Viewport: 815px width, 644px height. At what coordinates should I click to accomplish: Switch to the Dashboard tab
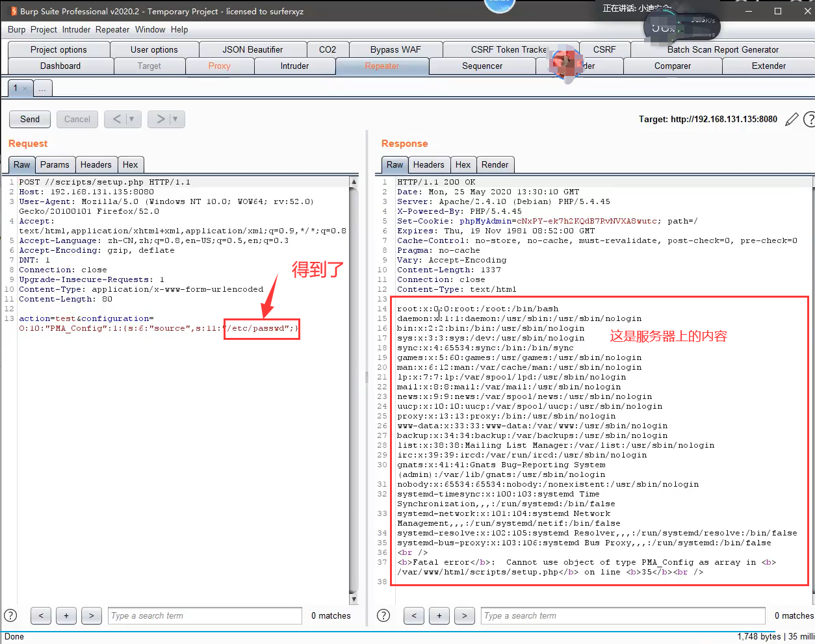click(x=60, y=66)
